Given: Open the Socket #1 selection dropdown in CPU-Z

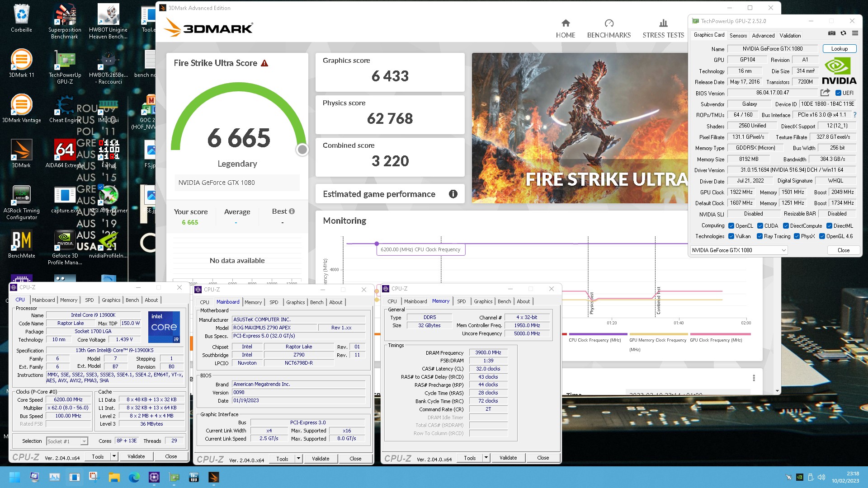Looking at the screenshot, I should (67, 441).
